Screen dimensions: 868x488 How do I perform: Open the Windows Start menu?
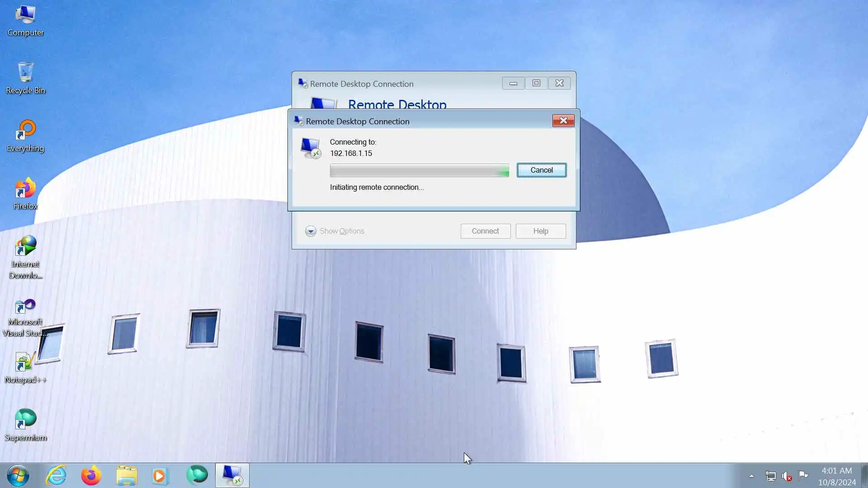click(x=18, y=475)
